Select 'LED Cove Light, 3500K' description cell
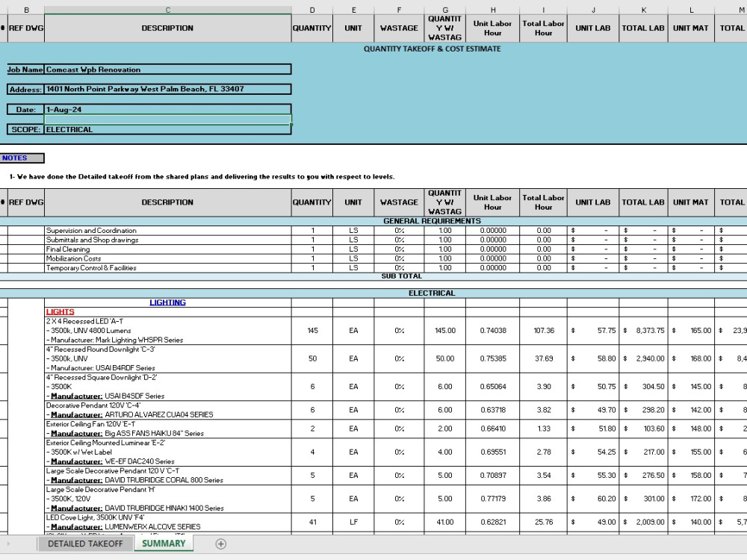The height and width of the screenshot is (560, 747). coord(167,523)
